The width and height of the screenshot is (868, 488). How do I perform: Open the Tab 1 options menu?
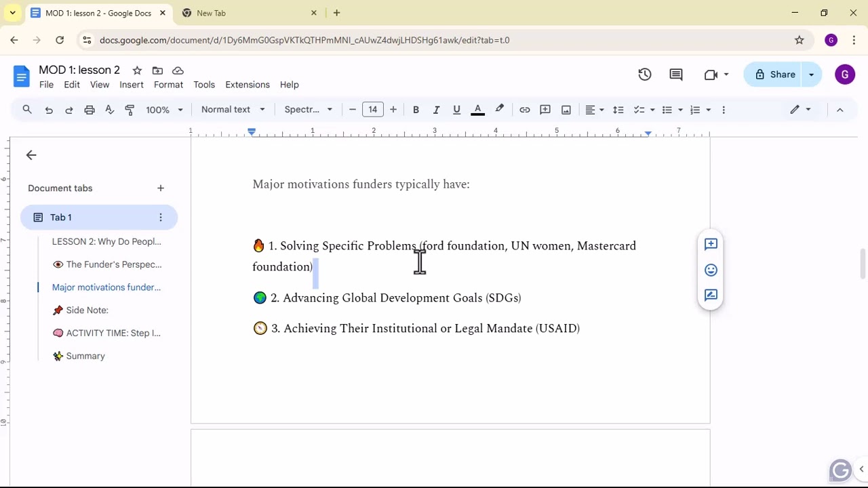coord(161,218)
